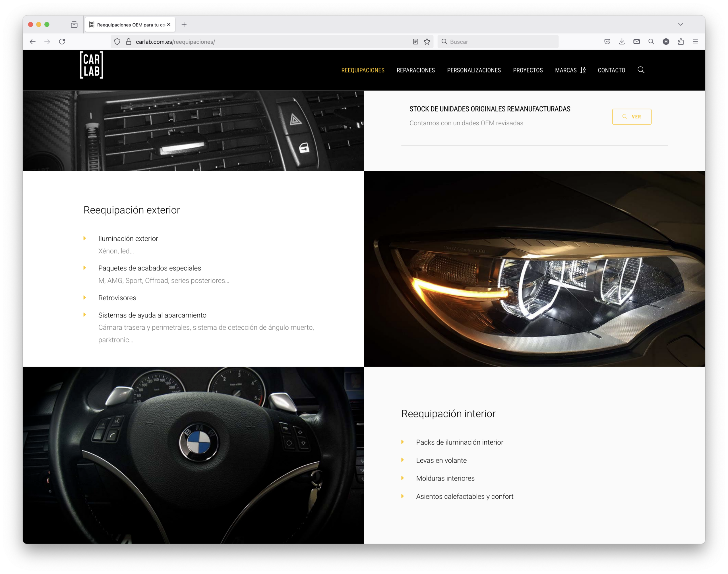Reload the current page

(62, 42)
